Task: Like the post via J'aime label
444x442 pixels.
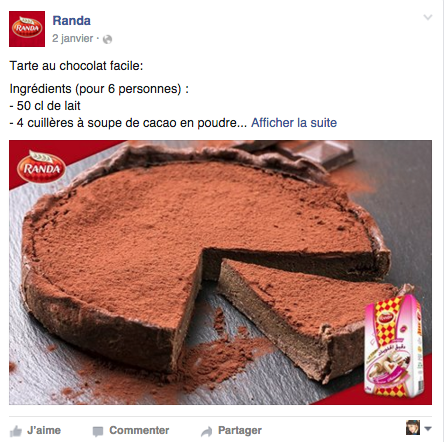Action: 44,430
